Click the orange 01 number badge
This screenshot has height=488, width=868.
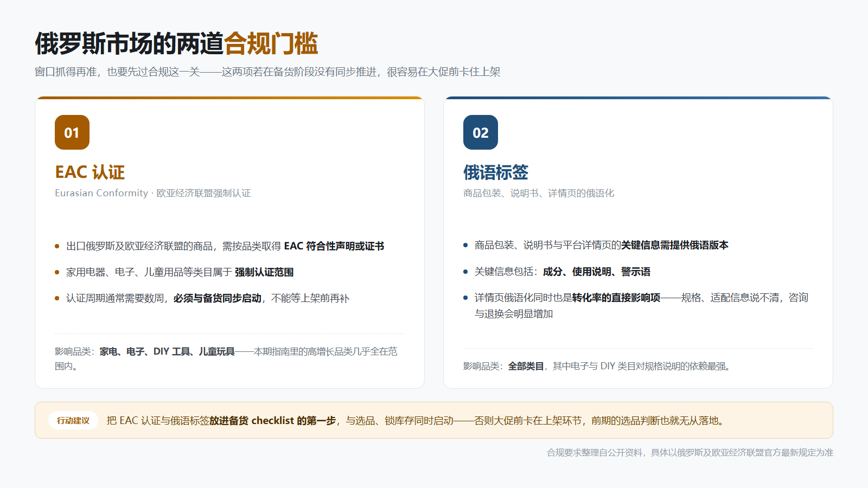pos(72,132)
